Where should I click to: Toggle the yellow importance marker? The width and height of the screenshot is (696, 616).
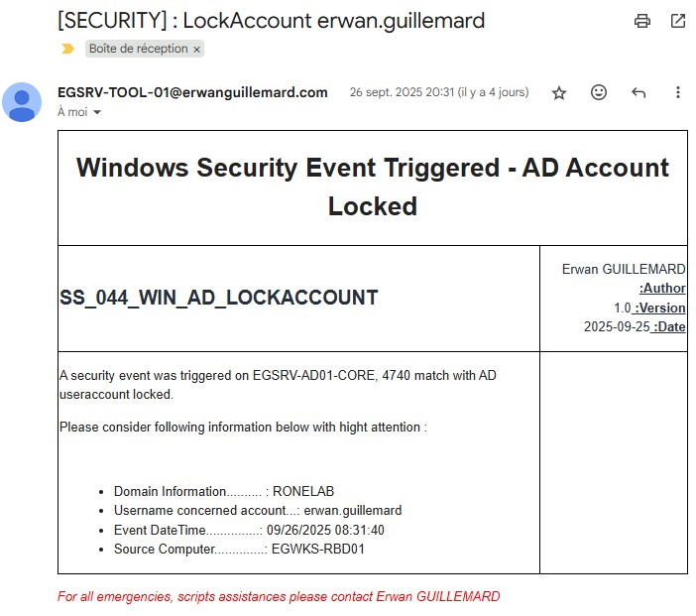pos(67,49)
